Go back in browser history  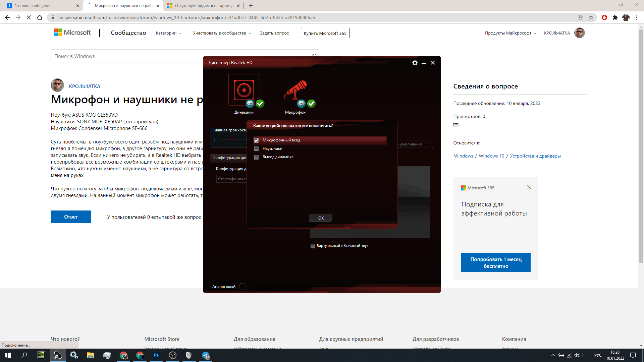(x=7, y=17)
